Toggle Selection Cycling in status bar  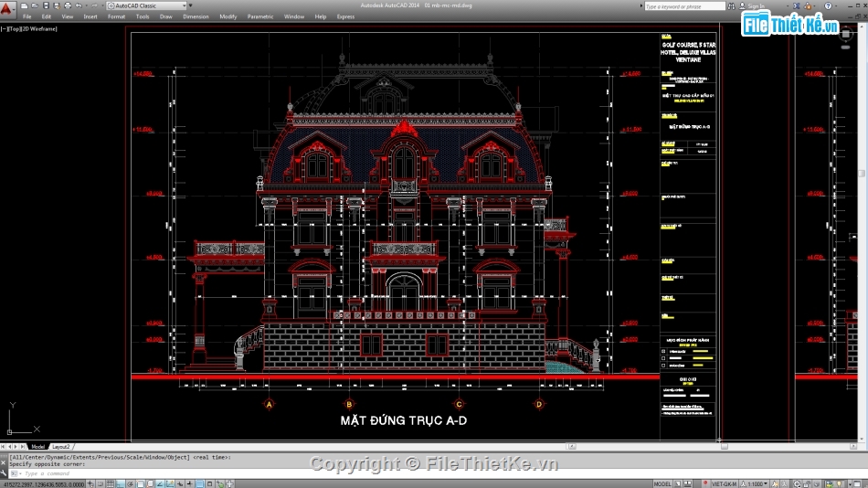coord(220,484)
